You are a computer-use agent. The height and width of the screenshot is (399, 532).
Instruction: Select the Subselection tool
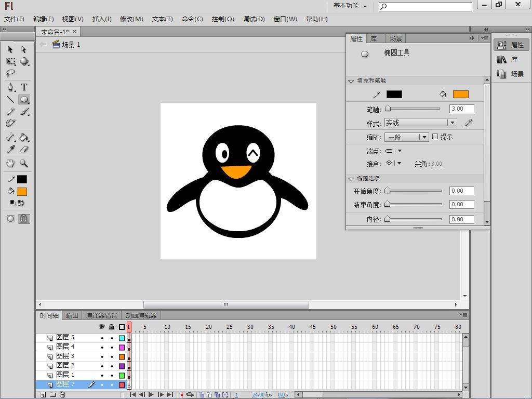(23, 49)
